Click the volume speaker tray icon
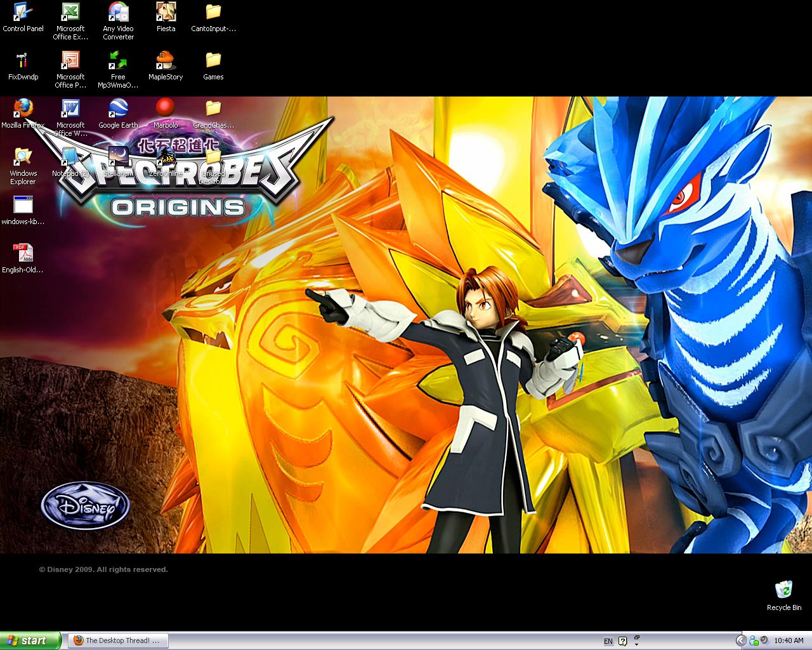 click(764, 640)
